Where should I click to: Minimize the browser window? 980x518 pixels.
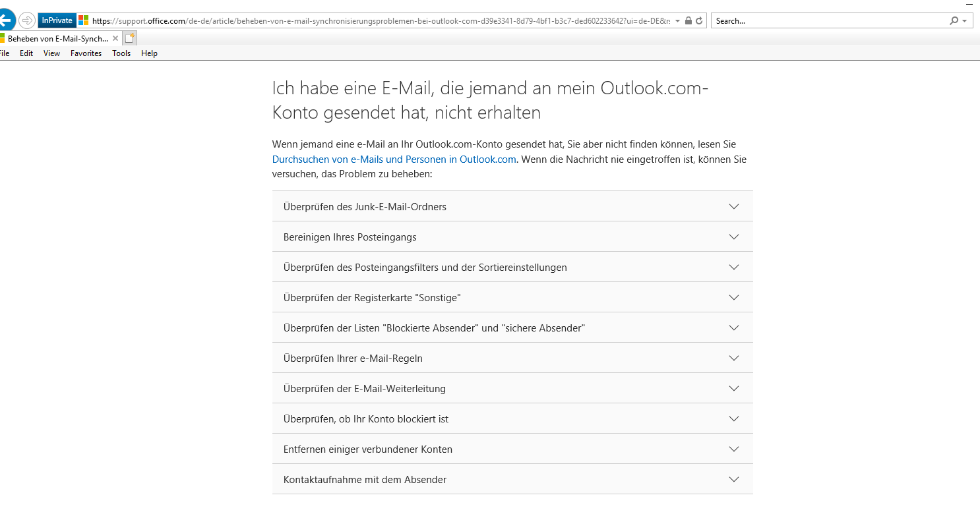(969, 4)
